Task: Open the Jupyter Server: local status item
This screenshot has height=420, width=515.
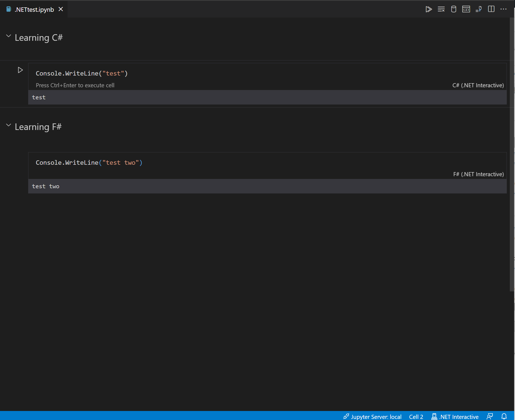Action: (376, 416)
